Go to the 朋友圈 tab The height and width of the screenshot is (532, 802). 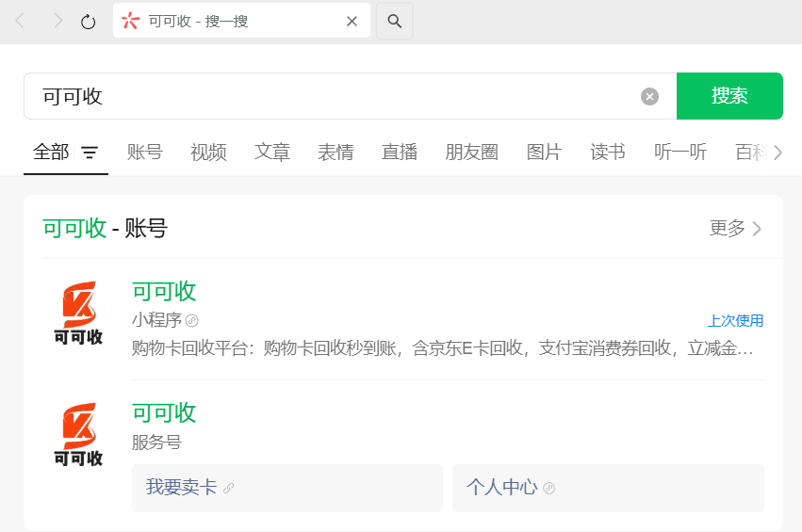(471, 153)
